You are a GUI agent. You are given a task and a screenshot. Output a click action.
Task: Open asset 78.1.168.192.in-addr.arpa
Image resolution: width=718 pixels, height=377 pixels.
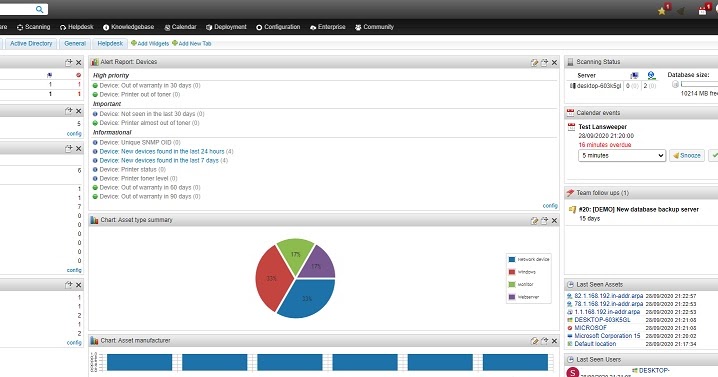pos(609,304)
